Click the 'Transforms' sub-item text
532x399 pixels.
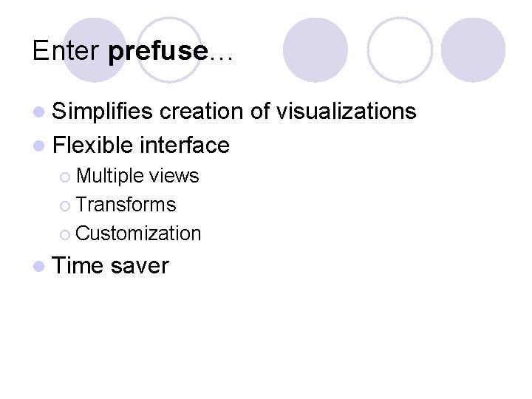(x=126, y=205)
